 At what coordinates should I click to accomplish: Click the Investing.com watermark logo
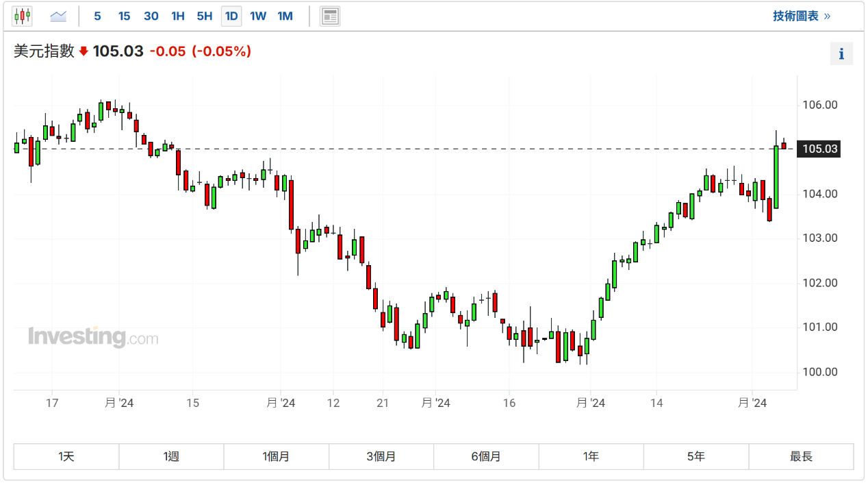(93, 337)
